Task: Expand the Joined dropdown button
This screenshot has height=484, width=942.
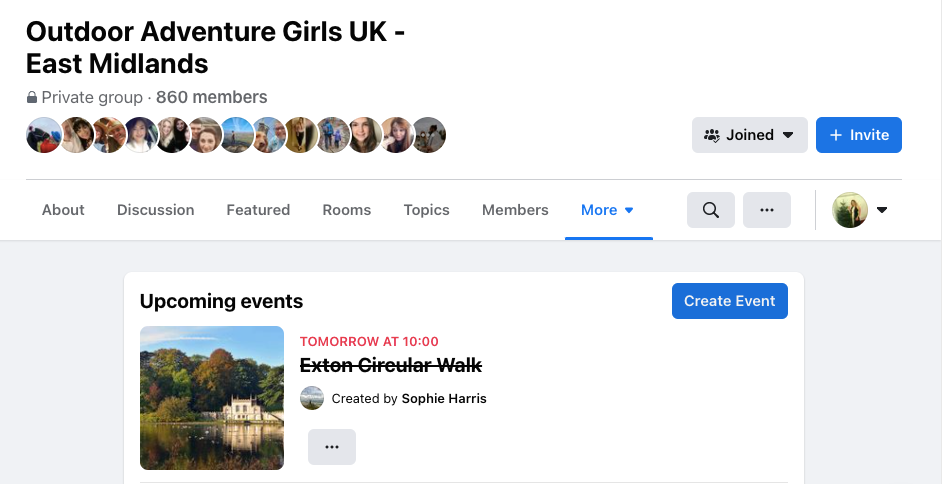Action: [x=750, y=135]
